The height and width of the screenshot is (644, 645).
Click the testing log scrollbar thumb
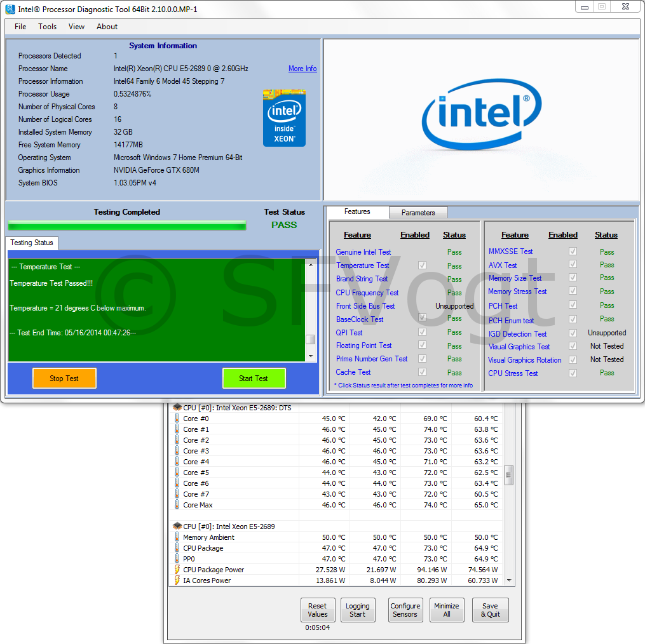click(x=311, y=339)
